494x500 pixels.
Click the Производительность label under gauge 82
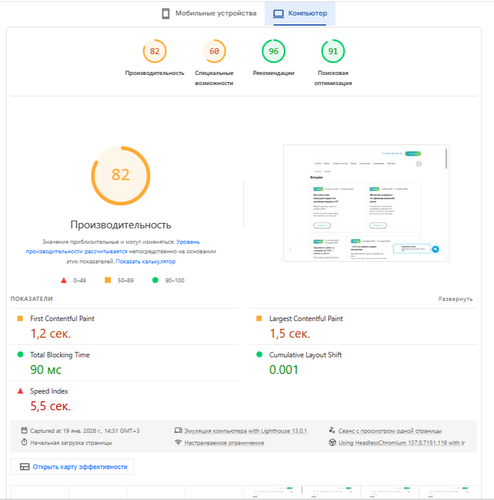tap(154, 73)
